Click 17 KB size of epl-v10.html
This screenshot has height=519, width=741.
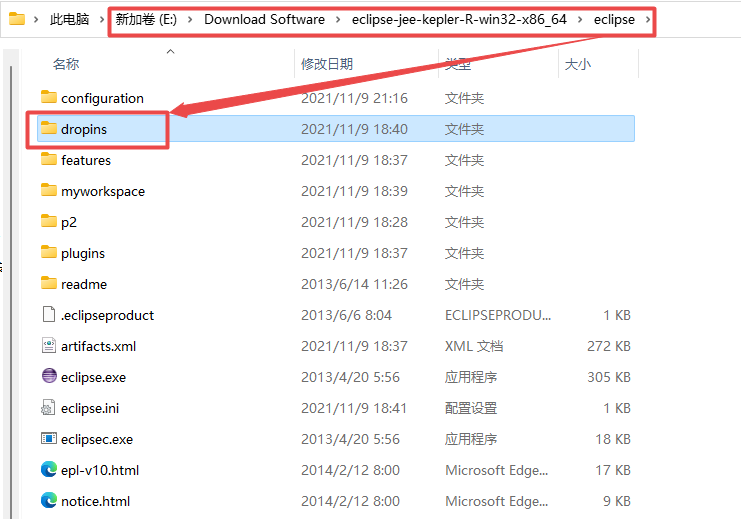click(x=613, y=470)
